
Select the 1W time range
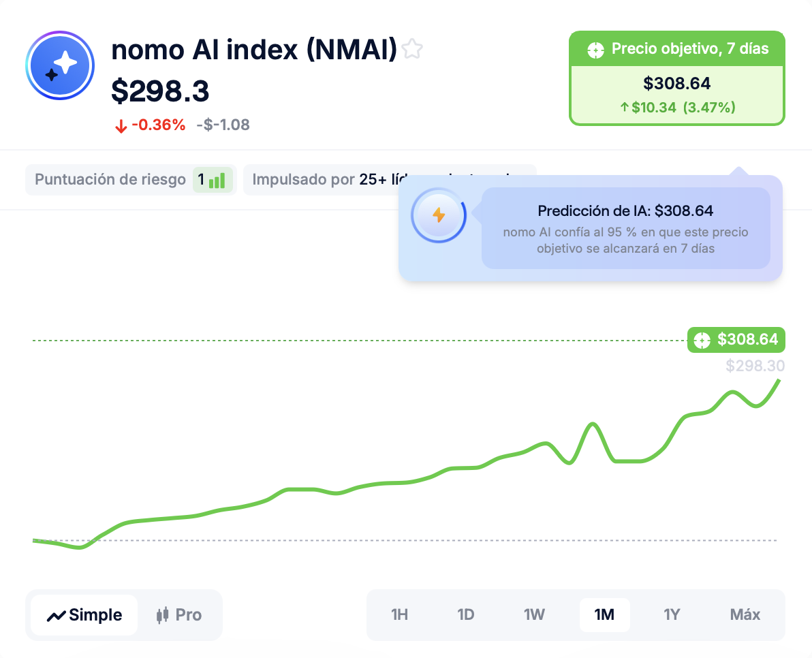[534, 615]
